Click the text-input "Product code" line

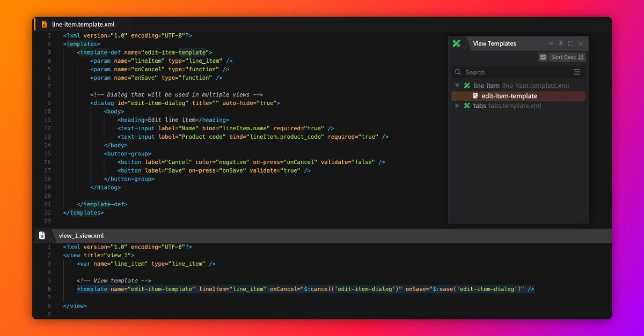coord(253,137)
